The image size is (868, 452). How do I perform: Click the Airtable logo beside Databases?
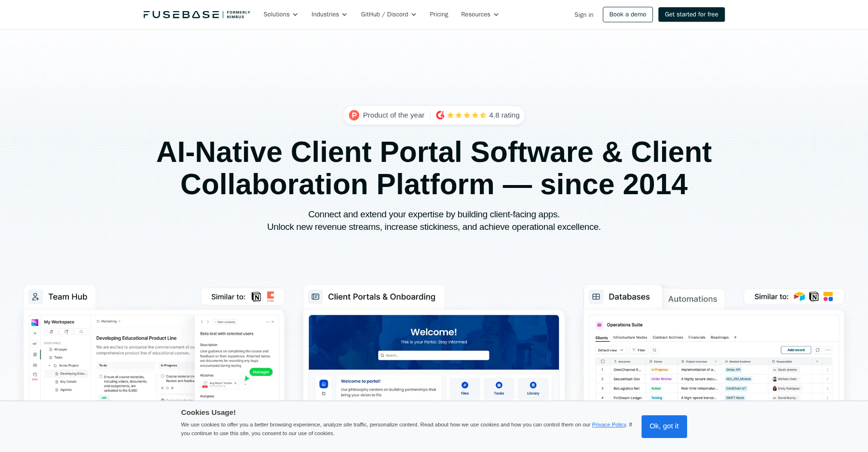click(x=799, y=296)
